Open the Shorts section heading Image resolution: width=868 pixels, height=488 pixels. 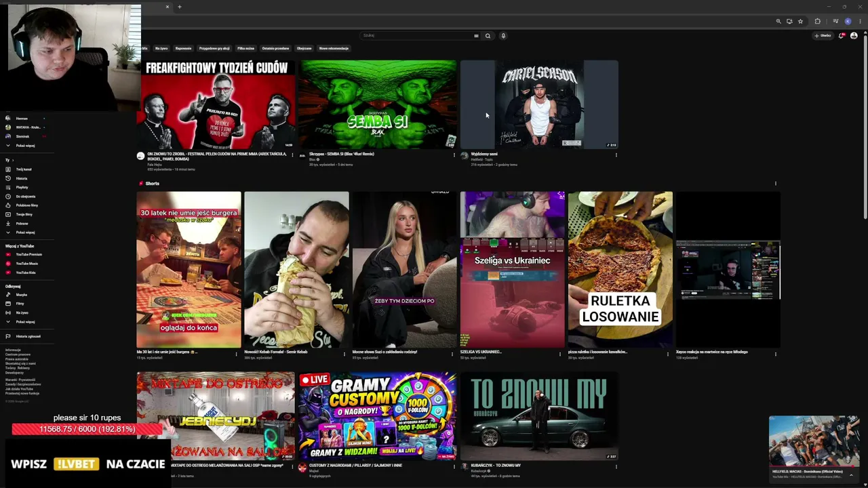[152, 184]
